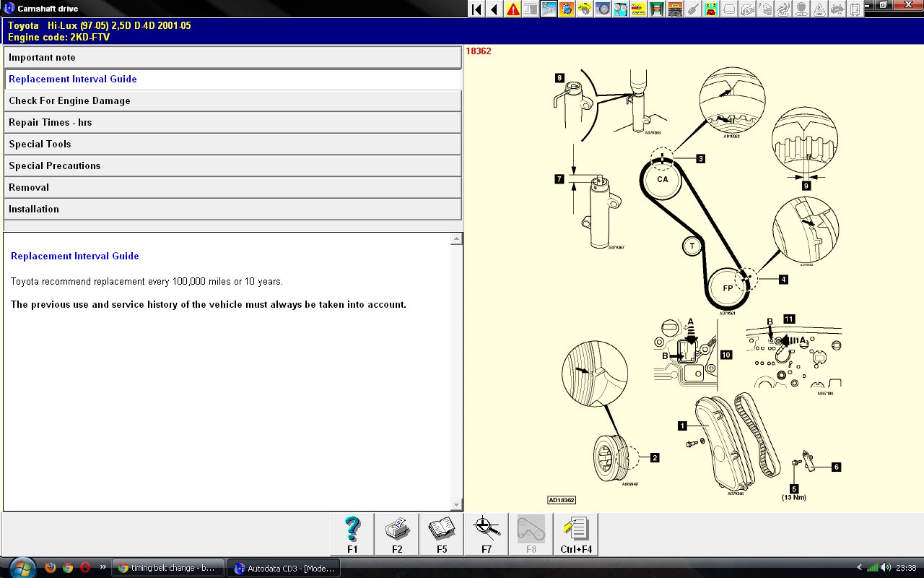Click the greyed-out F8 belt icon
Image resolution: width=924 pixels, height=578 pixels.
coord(531,535)
